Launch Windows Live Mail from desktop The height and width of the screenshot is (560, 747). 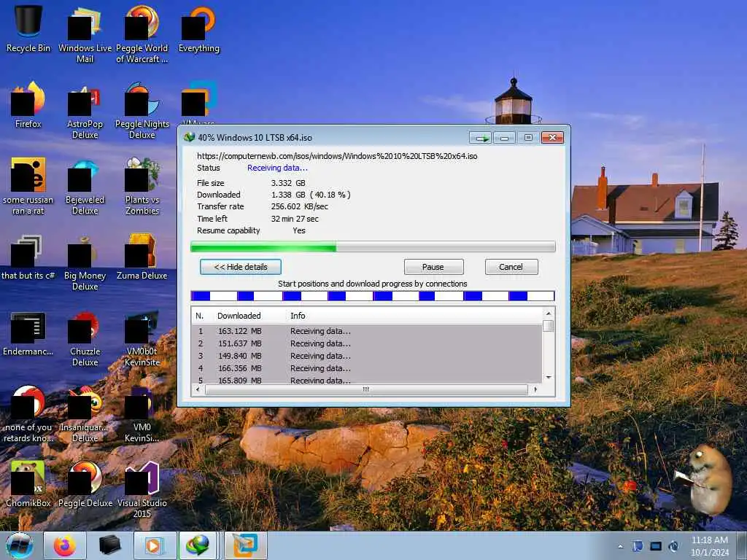pyautogui.click(x=85, y=34)
